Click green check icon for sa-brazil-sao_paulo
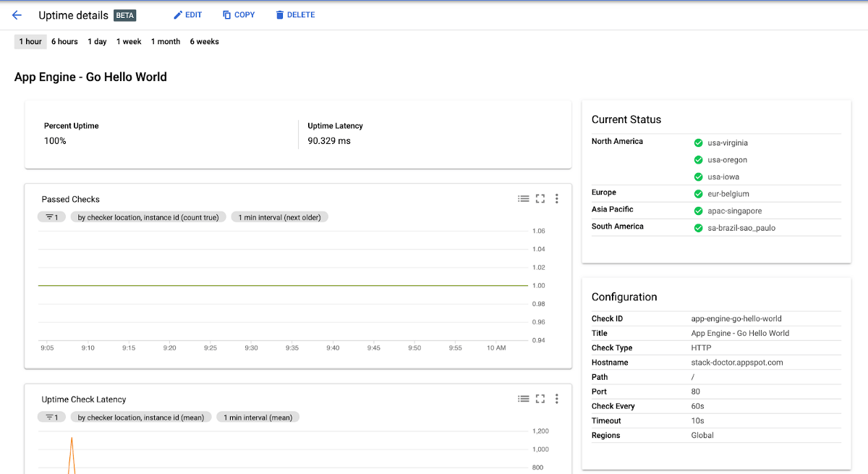The image size is (868, 474). [698, 228]
